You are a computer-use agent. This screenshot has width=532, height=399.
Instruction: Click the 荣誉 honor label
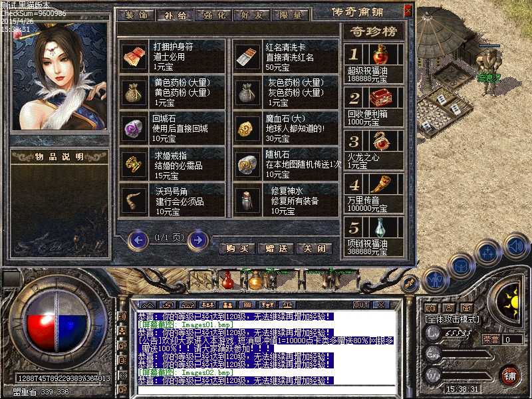pos(491,339)
